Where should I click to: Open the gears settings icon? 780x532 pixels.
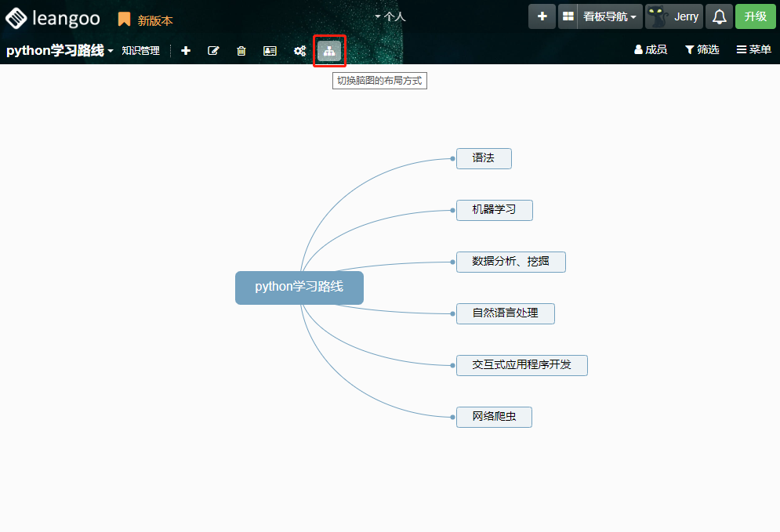pyautogui.click(x=299, y=51)
